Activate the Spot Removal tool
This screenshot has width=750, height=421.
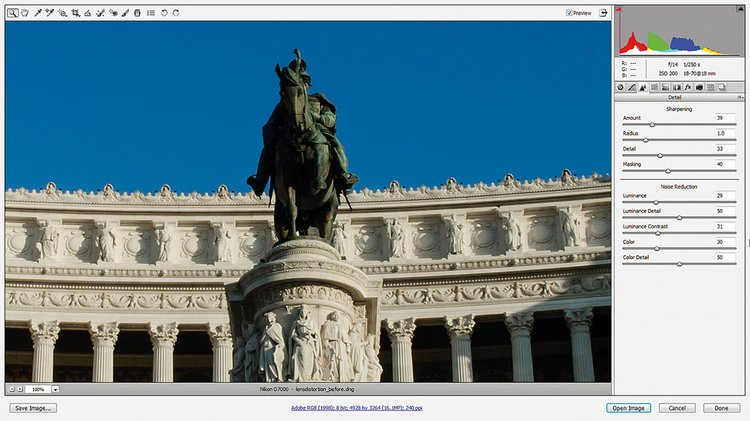pos(100,13)
